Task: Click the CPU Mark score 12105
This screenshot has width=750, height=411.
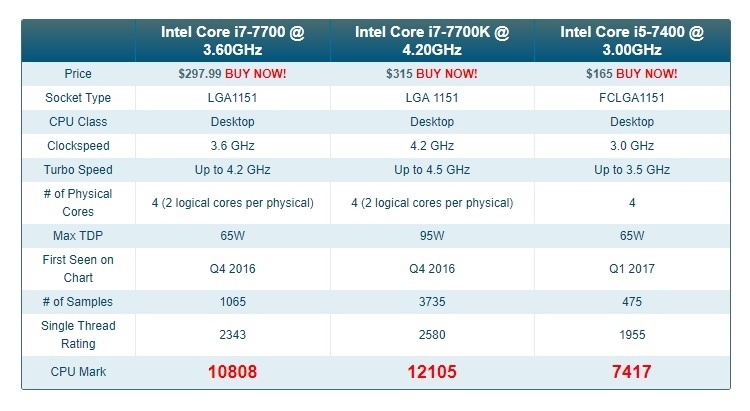Action: point(432,372)
